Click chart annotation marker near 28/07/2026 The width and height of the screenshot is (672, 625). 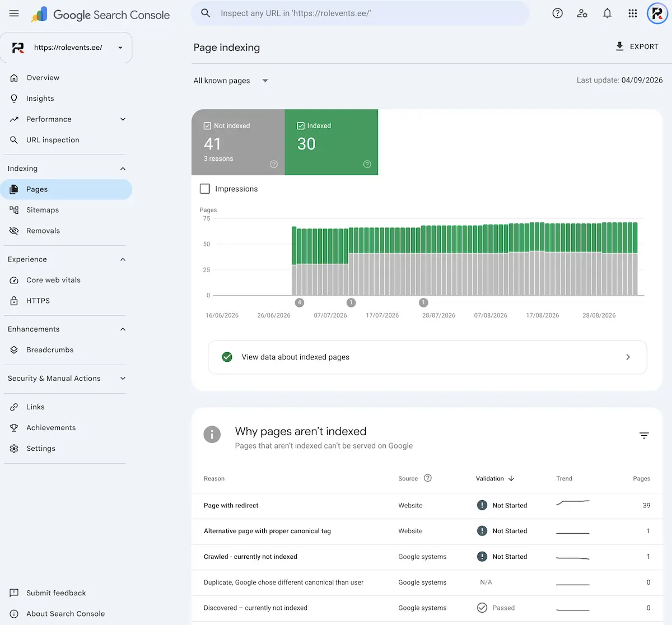[x=423, y=302]
